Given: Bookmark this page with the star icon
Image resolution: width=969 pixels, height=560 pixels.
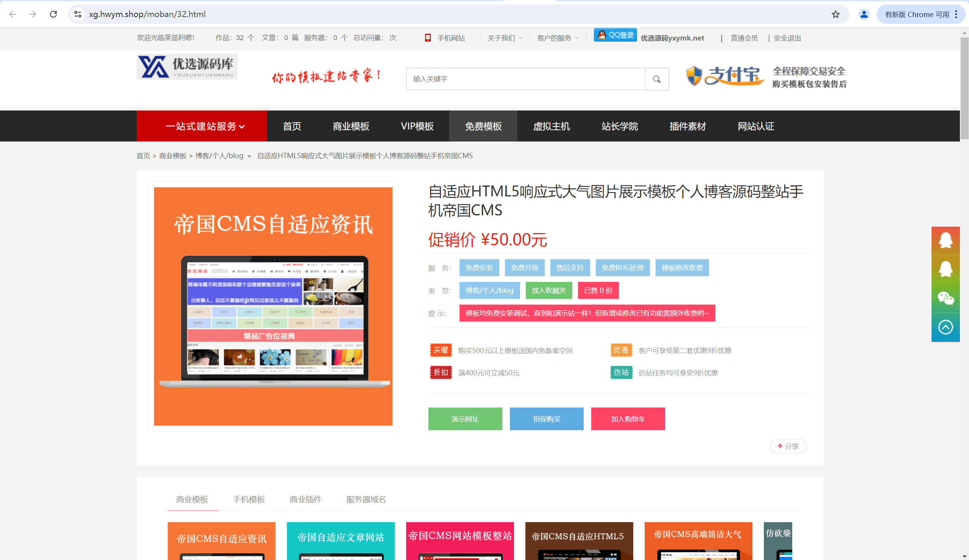Looking at the screenshot, I should pyautogui.click(x=835, y=14).
